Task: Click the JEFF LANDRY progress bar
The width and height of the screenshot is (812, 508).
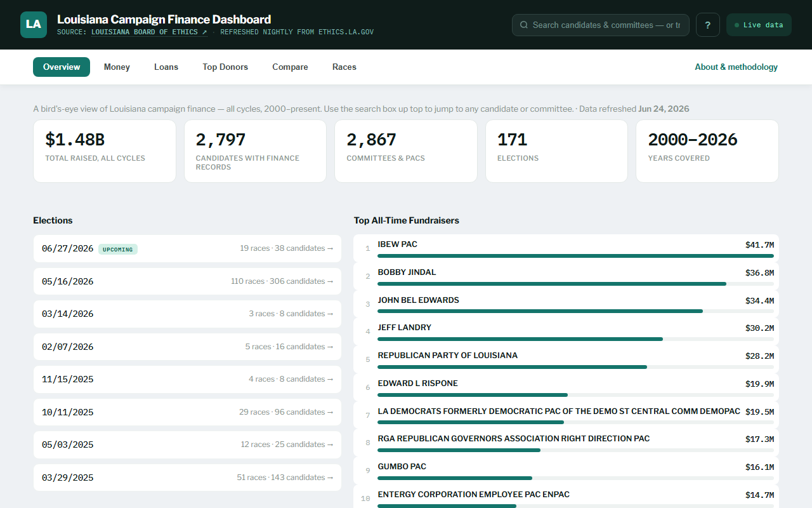Action: tap(575, 339)
